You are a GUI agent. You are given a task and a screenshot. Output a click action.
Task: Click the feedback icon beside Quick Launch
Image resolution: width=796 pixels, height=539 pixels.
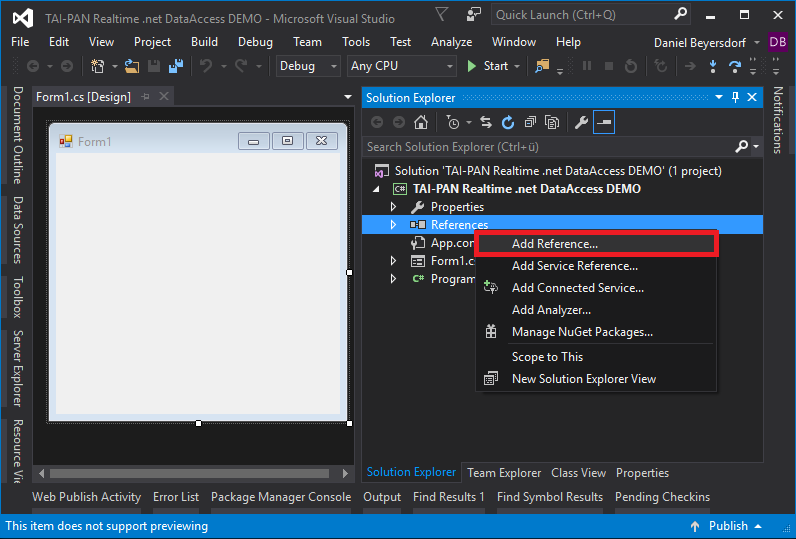tap(473, 15)
